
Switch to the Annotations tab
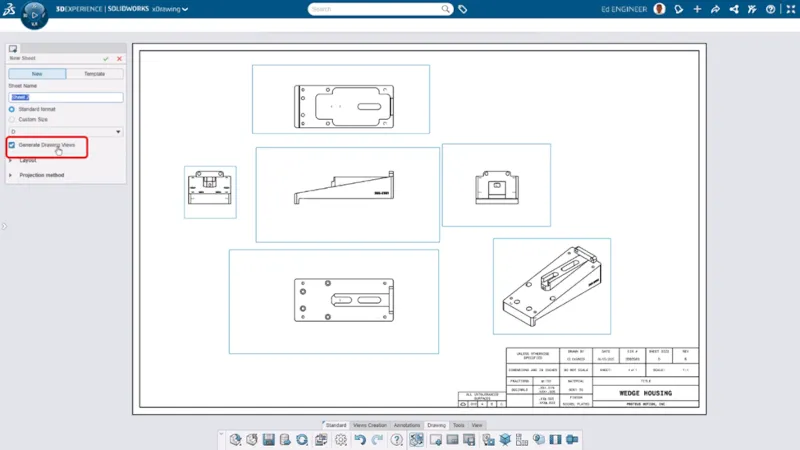407,425
